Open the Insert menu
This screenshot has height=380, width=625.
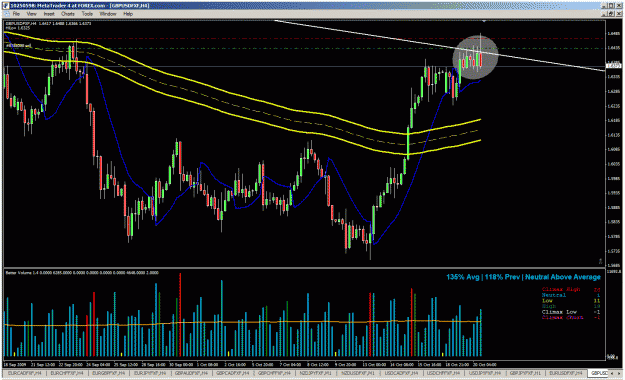click(x=49, y=14)
